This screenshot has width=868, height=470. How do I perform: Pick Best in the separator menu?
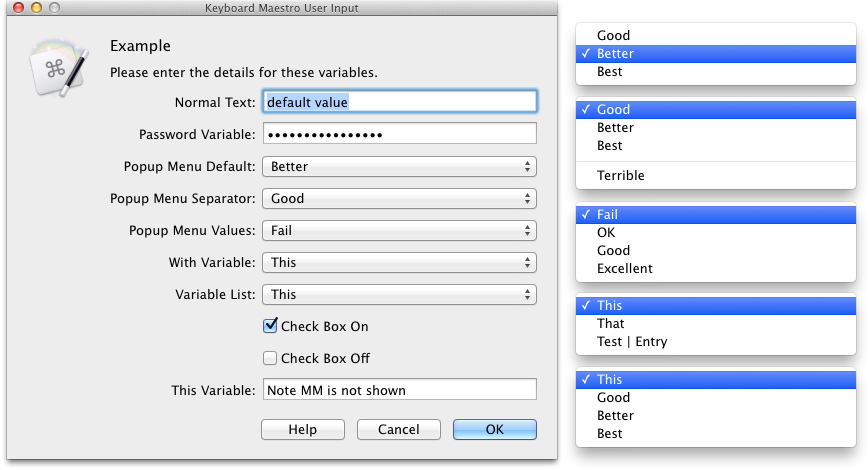716,146
